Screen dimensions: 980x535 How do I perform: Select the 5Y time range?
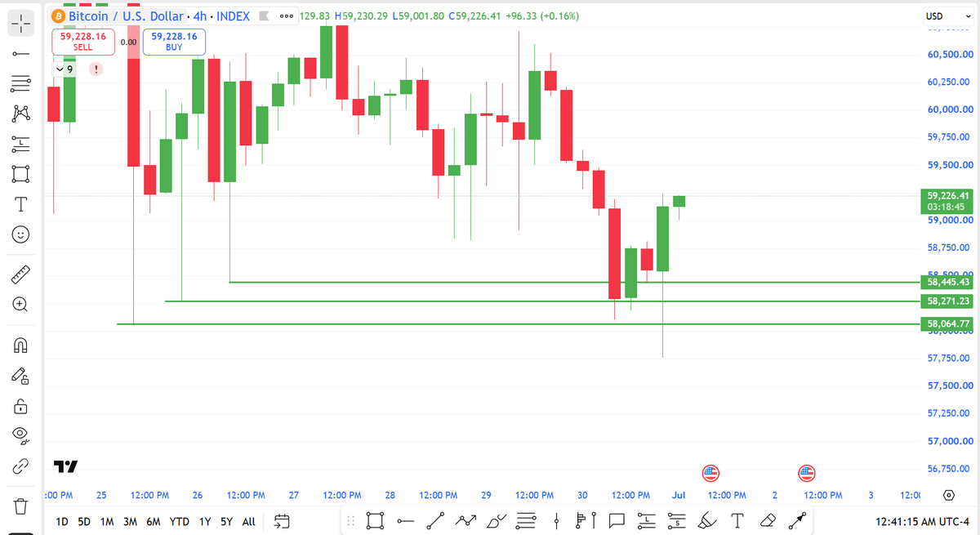[226, 521]
